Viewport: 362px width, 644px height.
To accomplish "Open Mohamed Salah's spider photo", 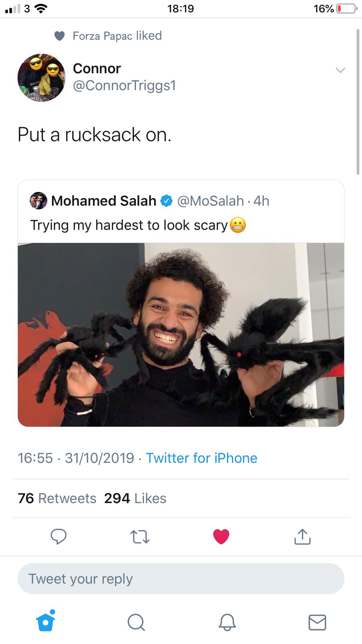I will click(x=181, y=334).
